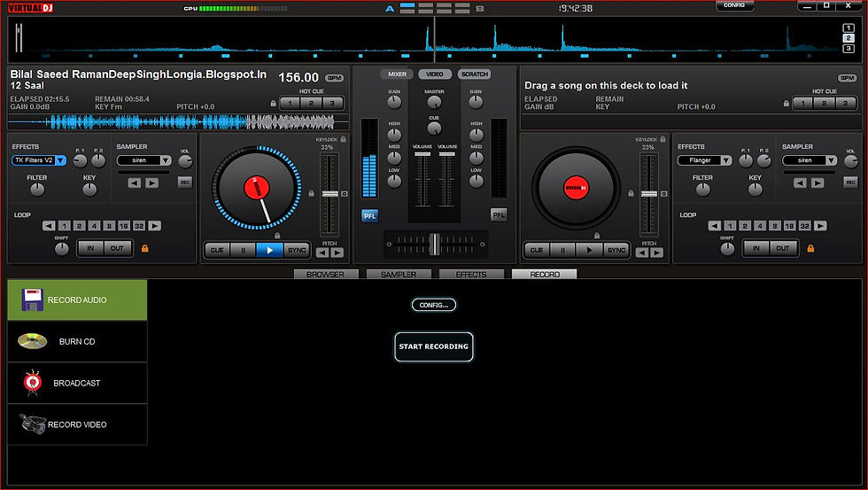Toggle the left deck PFL headphone button
Screen dimensions: 868x490
[x=370, y=216]
